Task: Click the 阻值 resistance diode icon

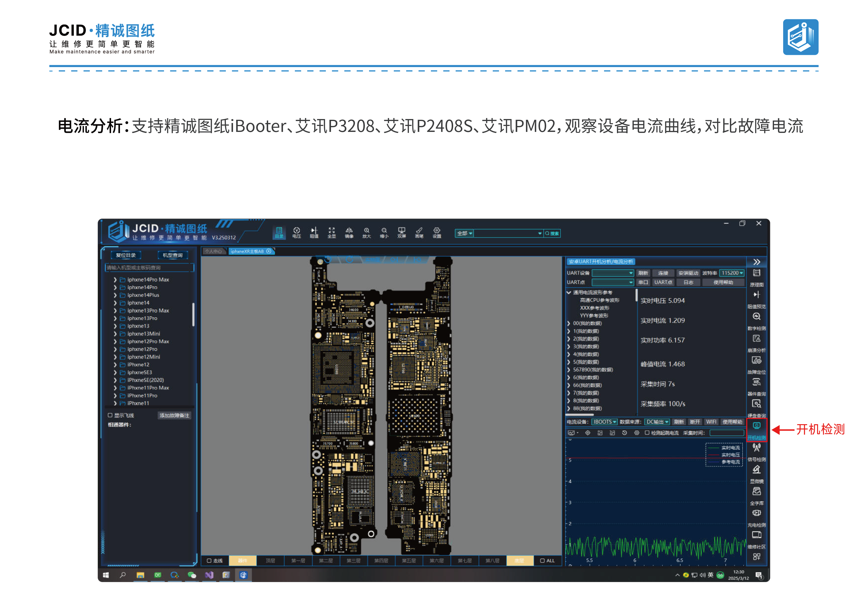Action: pos(314,232)
